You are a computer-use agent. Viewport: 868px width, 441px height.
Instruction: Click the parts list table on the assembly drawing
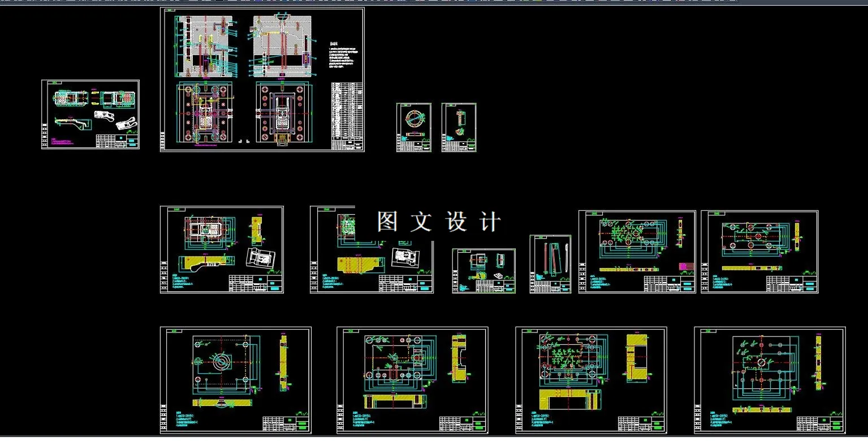(x=347, y=110)
